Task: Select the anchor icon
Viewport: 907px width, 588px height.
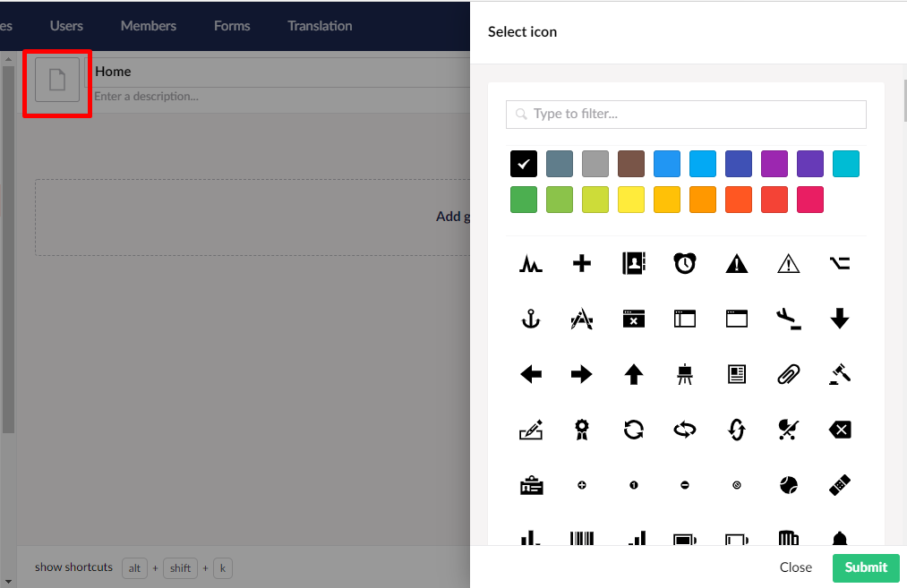Action: coord(531,319)
